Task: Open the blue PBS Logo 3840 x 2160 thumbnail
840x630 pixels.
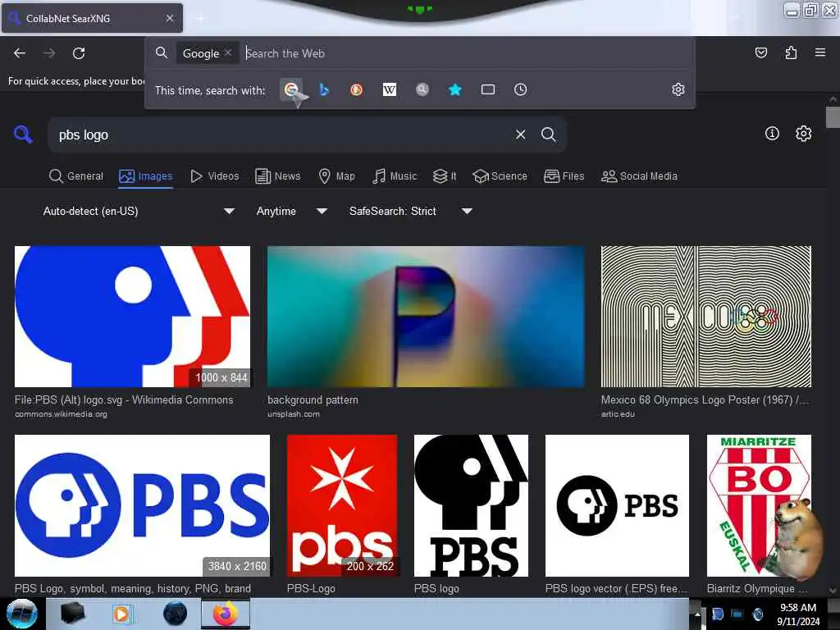Action: click(142, 505)
